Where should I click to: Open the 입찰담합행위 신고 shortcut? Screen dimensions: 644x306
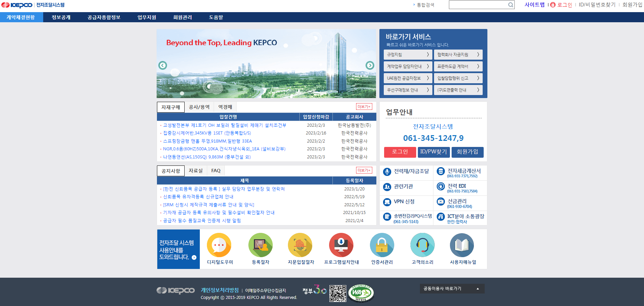458,78
